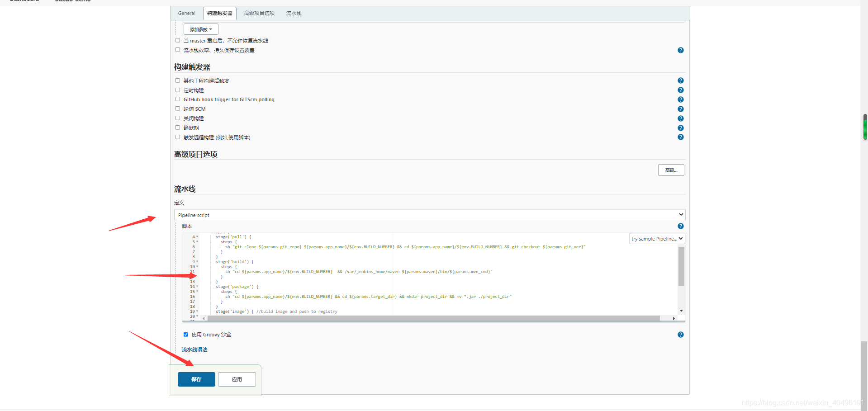Click the stage('build') code line
The height and width of the screenshot is (411, 868).
pos(235,262)
